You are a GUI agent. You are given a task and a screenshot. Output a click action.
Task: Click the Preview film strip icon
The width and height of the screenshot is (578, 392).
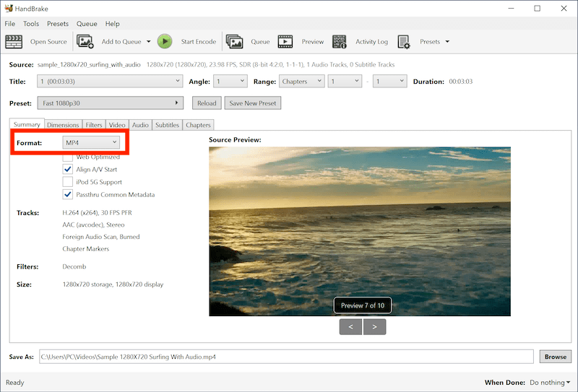click(285, 42)
